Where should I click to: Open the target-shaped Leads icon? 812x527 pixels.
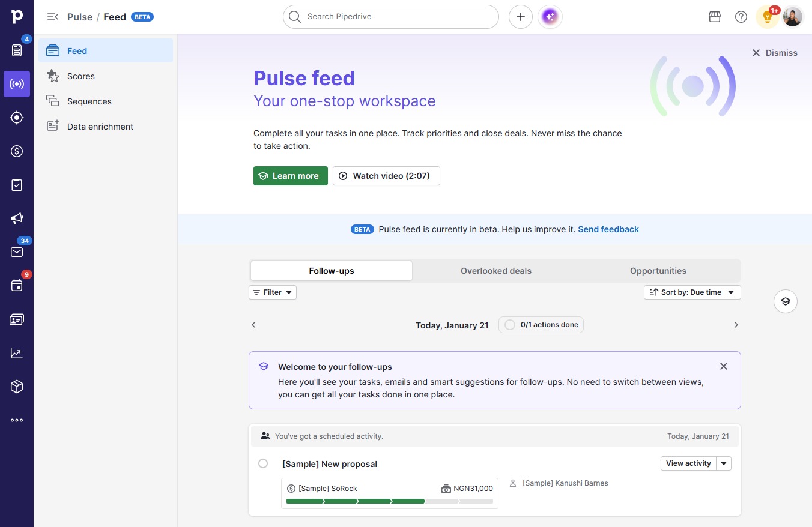[x=17, y=118]
